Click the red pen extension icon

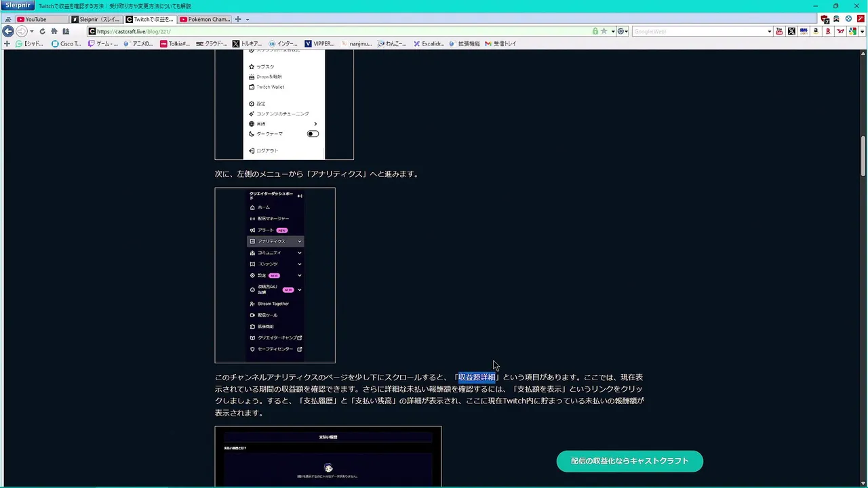click(x=860, y=19)
